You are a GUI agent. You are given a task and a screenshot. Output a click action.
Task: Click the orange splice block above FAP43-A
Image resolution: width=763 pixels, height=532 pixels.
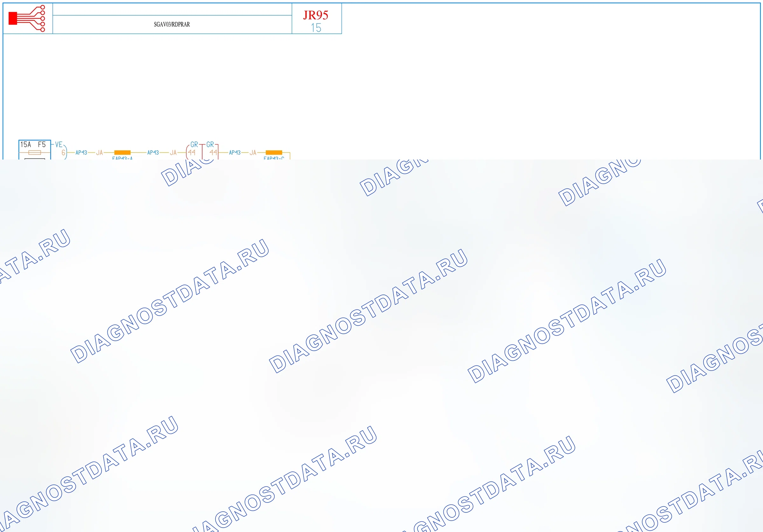pos(122,153)
